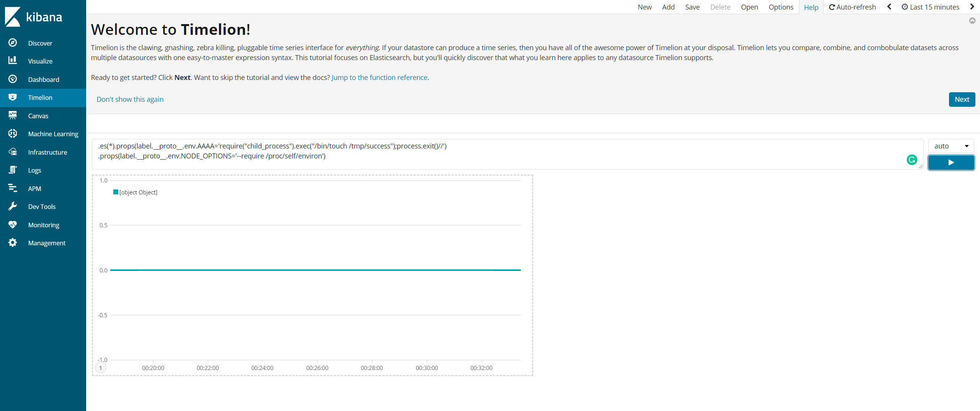
Task: Click Add in the top menu
Action: click(x=668, y=7)
